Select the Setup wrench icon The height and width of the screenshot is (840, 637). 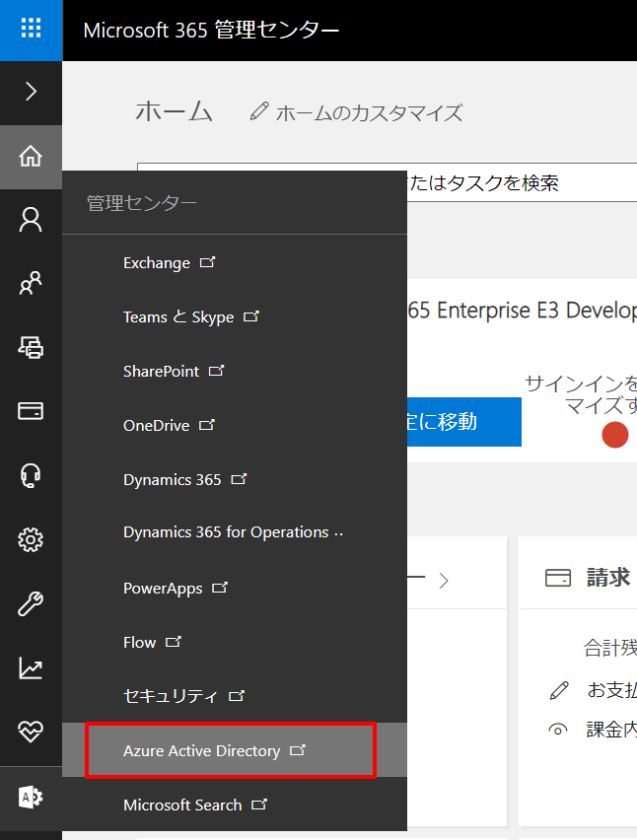[x=31, y=603]
